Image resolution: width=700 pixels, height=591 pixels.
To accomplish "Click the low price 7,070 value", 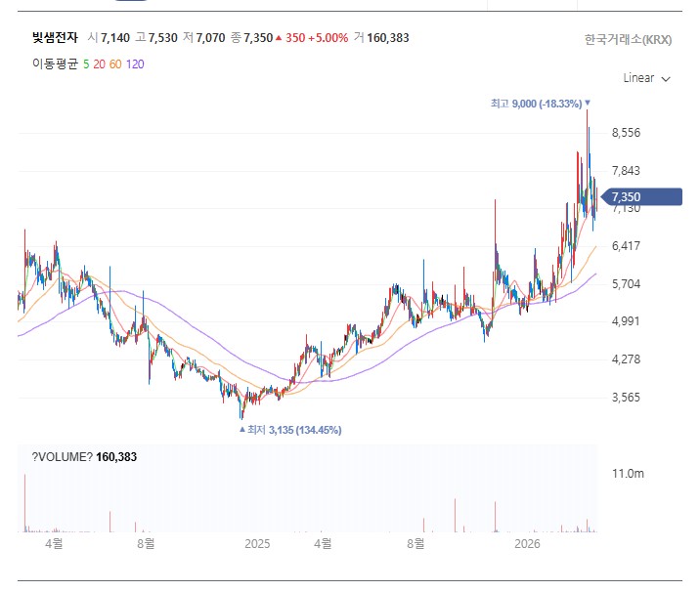I will coord(210,38).
